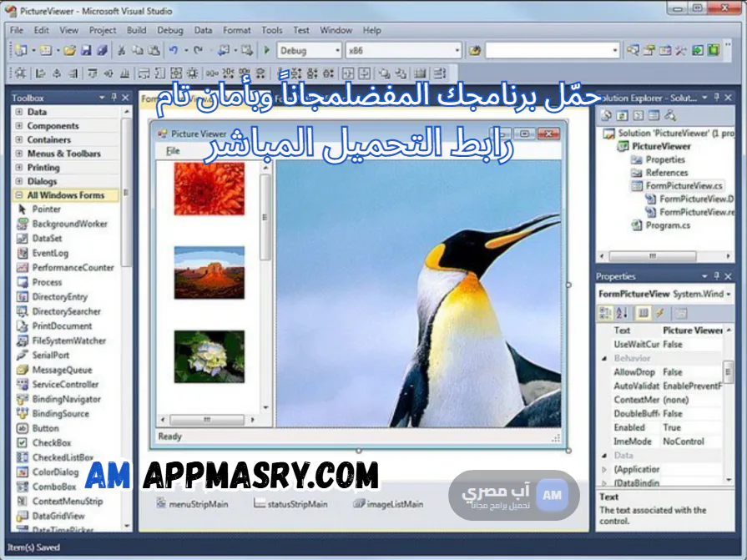Save the current file with the floppy icon

pos(86,50)
